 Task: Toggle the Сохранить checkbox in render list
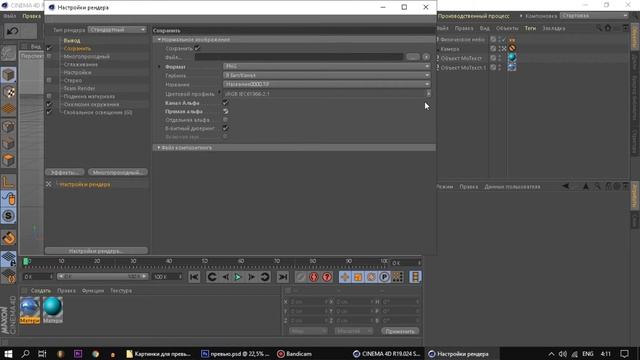click(x=49, y=48)
